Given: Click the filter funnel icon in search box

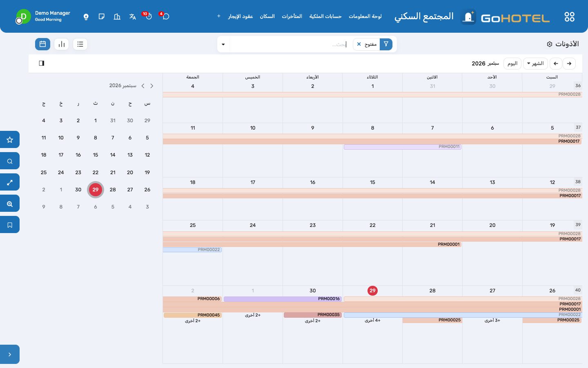Looking at the screenshot, I should point(386,44).
